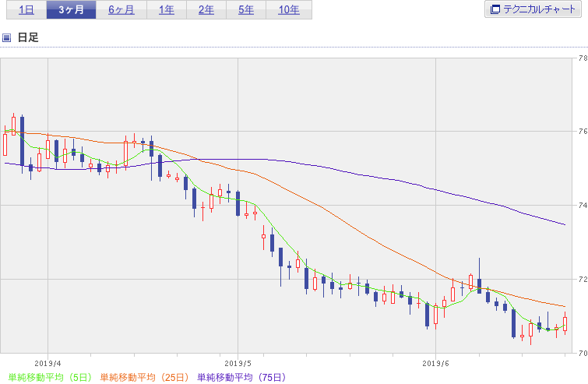Show the 2年 chart period

point(206,10)
